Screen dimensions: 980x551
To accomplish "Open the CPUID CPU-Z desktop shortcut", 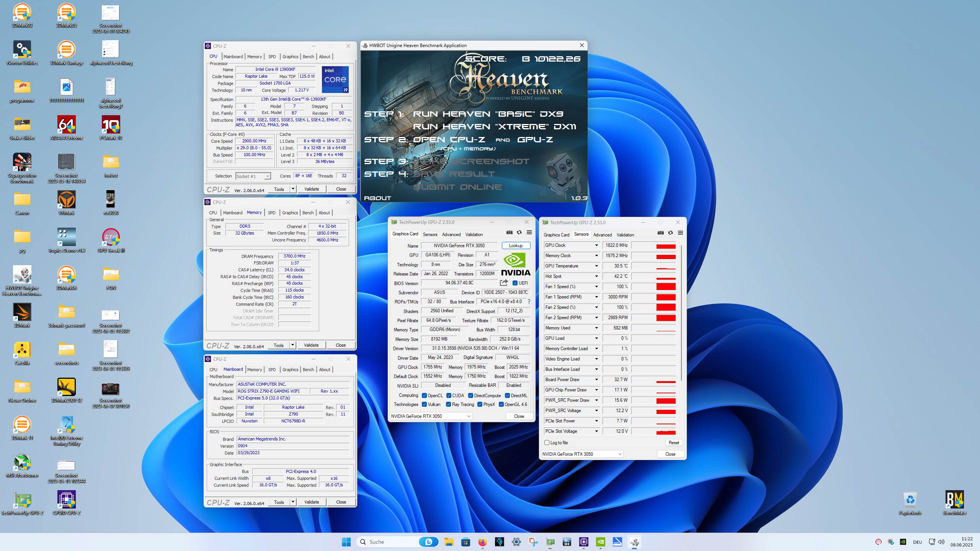I will (x=66, y=503).
